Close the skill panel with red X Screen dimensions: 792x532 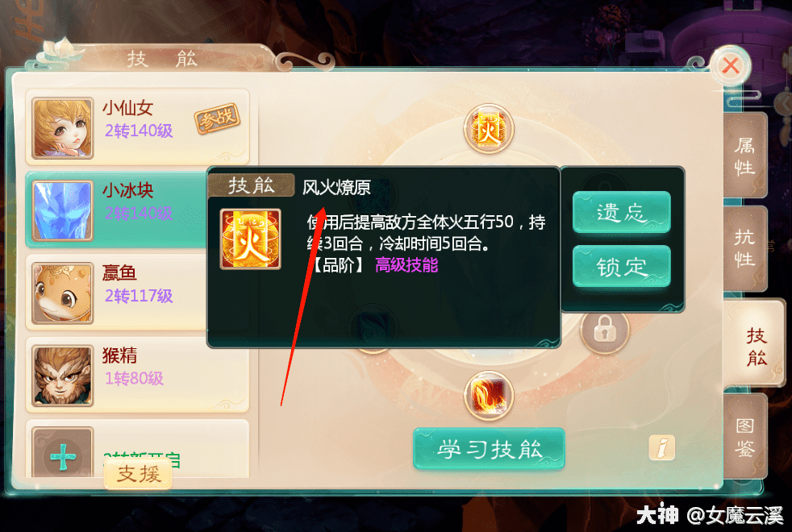[x=731, y=65]
